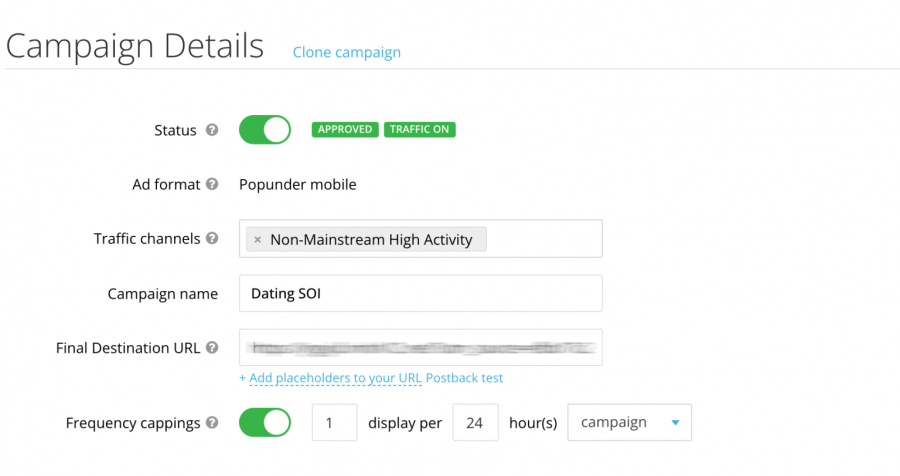
Task: Click inside the Final Destination URL field
Action: click(x=421, y=347)
